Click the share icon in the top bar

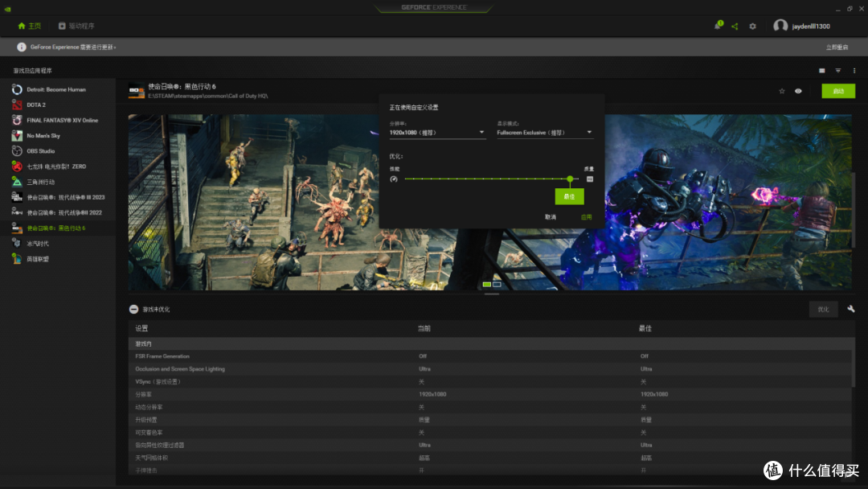735,26
